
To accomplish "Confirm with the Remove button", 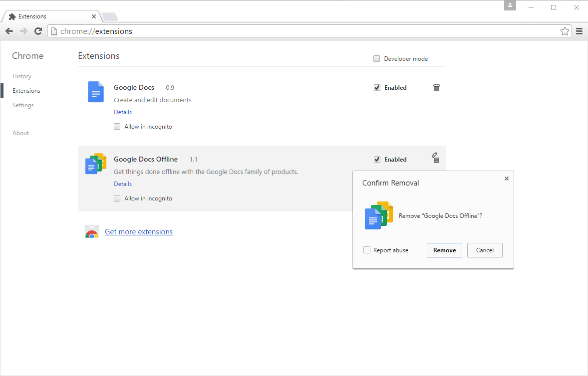I will click(444, 250).
